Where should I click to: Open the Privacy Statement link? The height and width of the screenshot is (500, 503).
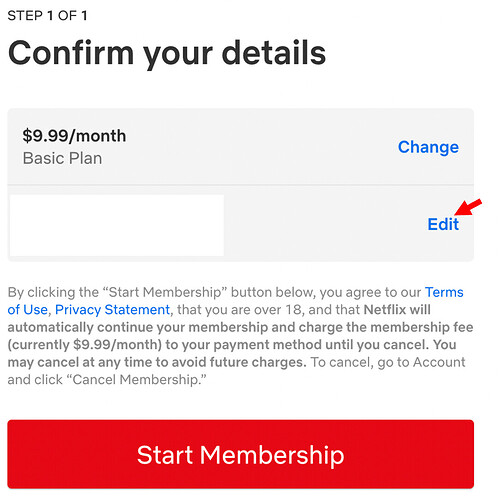112,310
